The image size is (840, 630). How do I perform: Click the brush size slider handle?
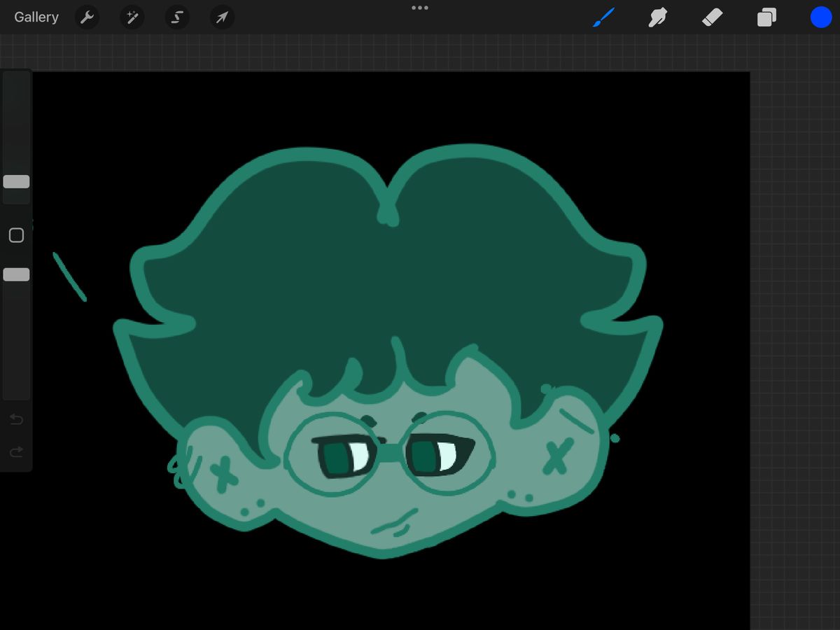coord(16,182)
